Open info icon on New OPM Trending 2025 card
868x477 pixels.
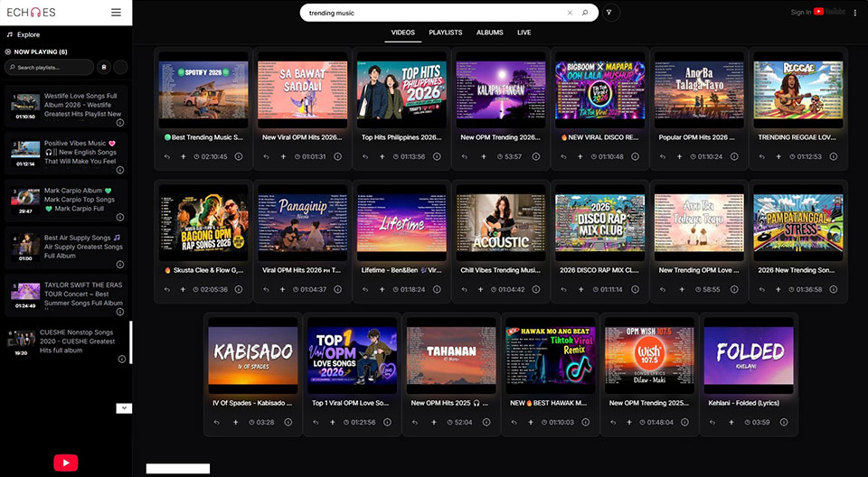[x=684, y=422]
